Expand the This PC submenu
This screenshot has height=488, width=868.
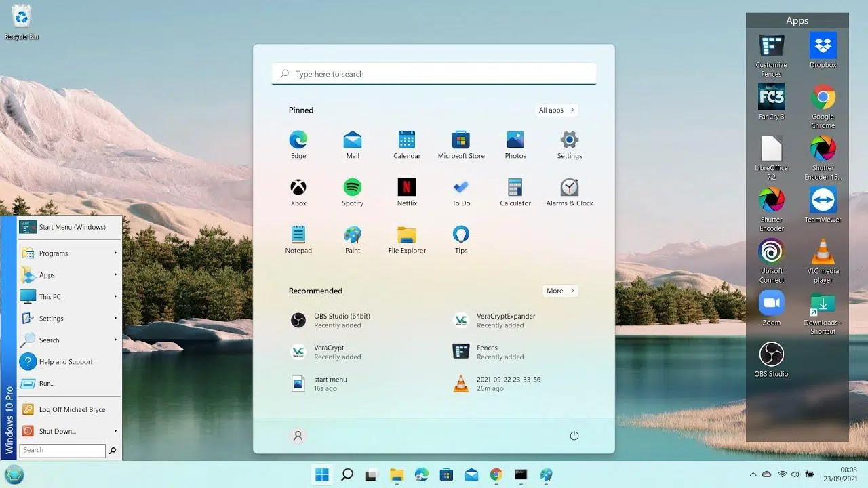(x=69, y=297)
